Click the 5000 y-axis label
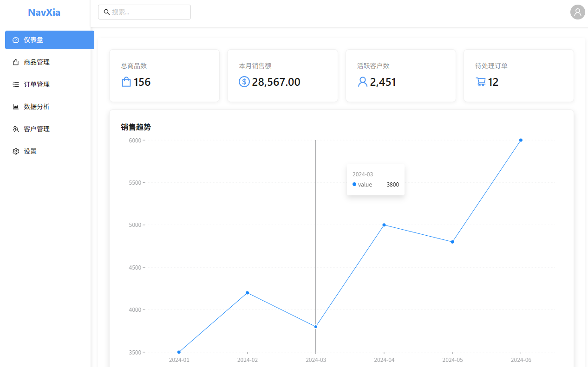 tap(135, 225)
